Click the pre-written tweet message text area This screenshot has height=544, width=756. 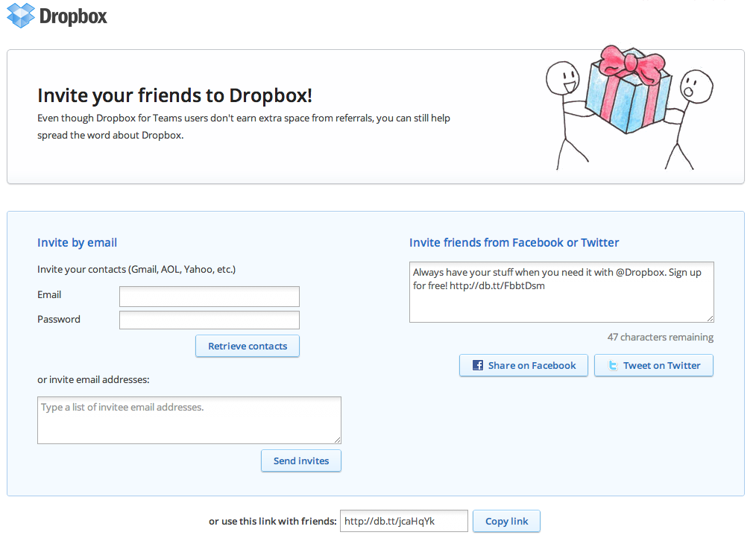[x=561, y=292]
